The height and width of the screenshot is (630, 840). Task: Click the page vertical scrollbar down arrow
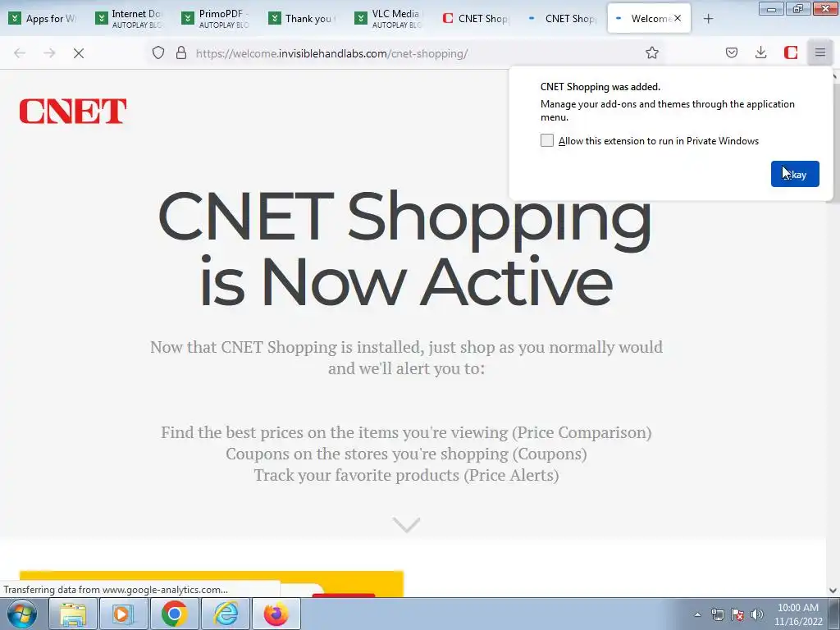tap(833, 591)
